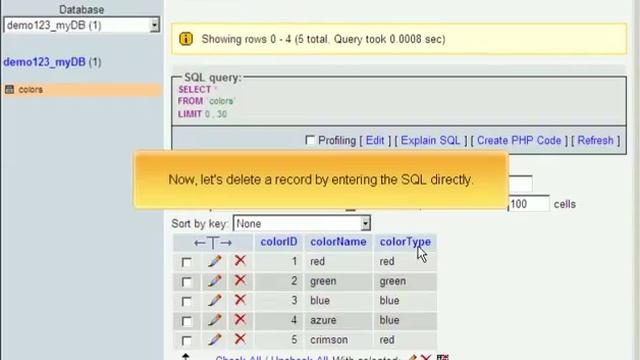Delete the crimson record with red X
The image size is (640, 360).
pos(240,339)
